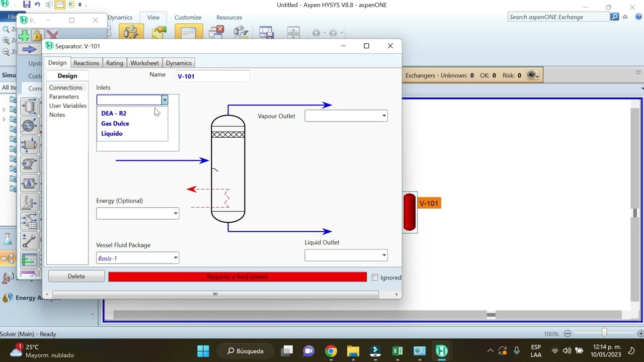The height and width of the screenshot is (362, 644).
Task: Add item with green plus in palette window
Action: coord(24,36)
